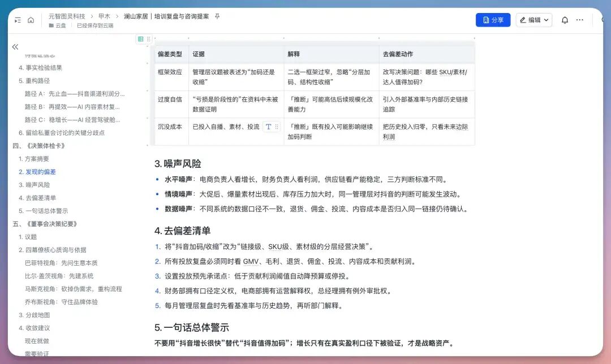Screen dimensions: 611x364
Task: Toggle the sidebar navigation icon
Action: point(18,20)
